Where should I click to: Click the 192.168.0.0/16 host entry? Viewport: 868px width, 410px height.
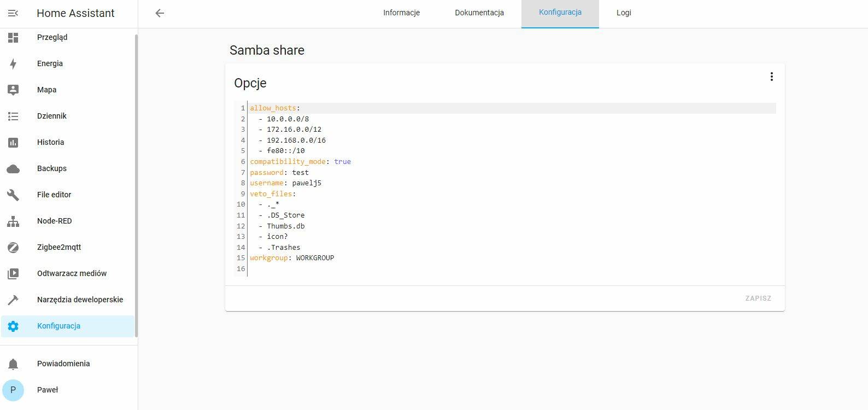(x=296, y=140)
